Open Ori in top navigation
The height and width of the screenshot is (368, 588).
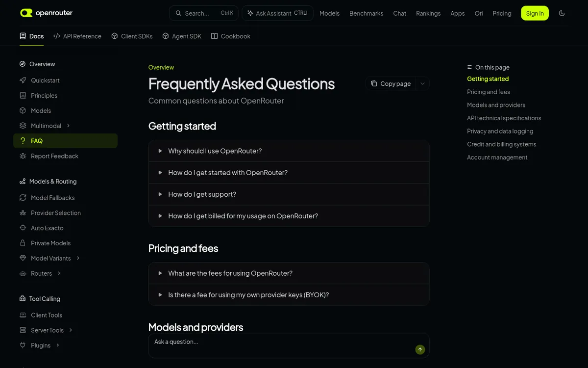pos(479,13)
